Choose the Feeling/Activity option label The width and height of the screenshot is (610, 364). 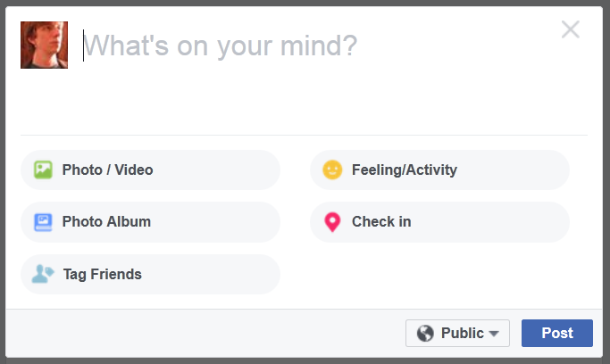405,170
